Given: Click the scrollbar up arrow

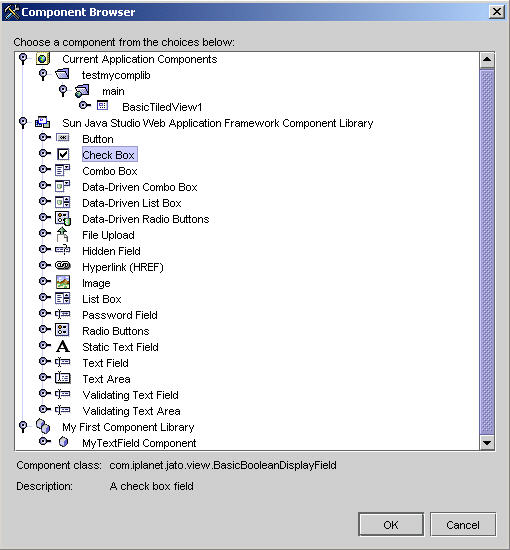Looking at the screenshot, I should point(487,60).
